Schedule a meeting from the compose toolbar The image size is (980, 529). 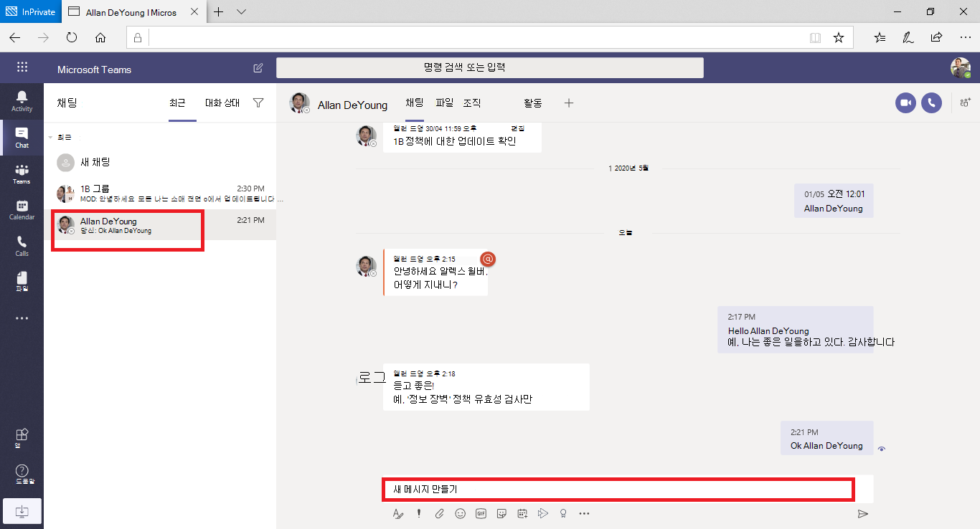tap(522, 513)
